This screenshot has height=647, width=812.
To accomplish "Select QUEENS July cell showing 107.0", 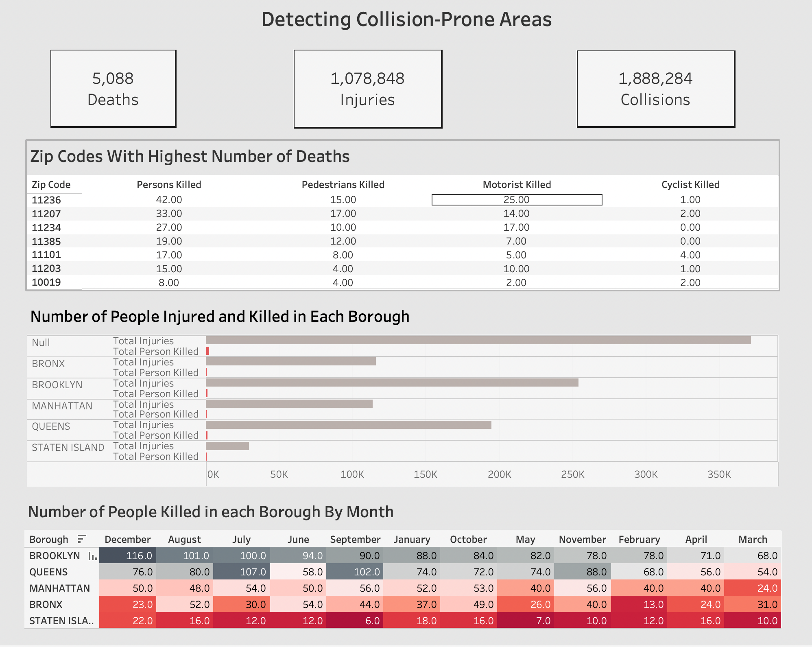I will pyautogui.click(x=242, y=572).
